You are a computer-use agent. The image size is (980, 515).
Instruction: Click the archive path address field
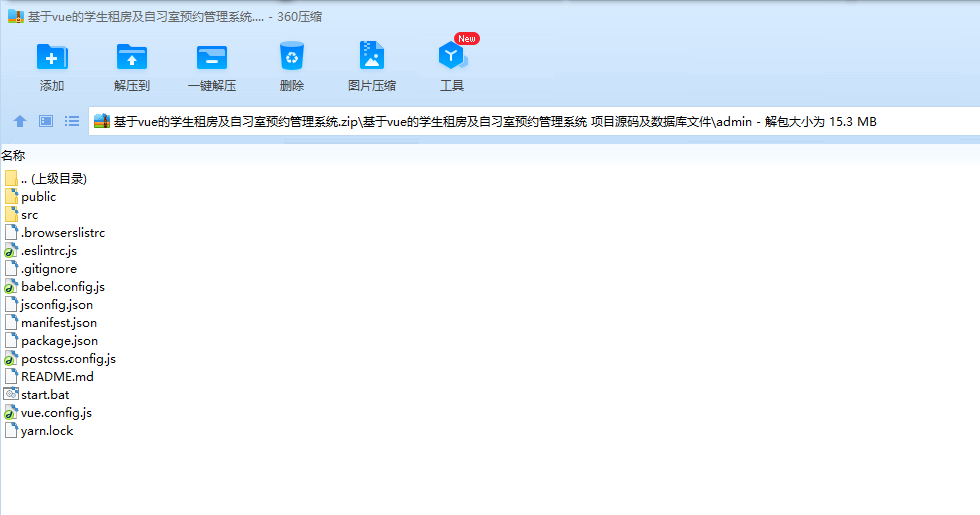[x=534, y=121]
